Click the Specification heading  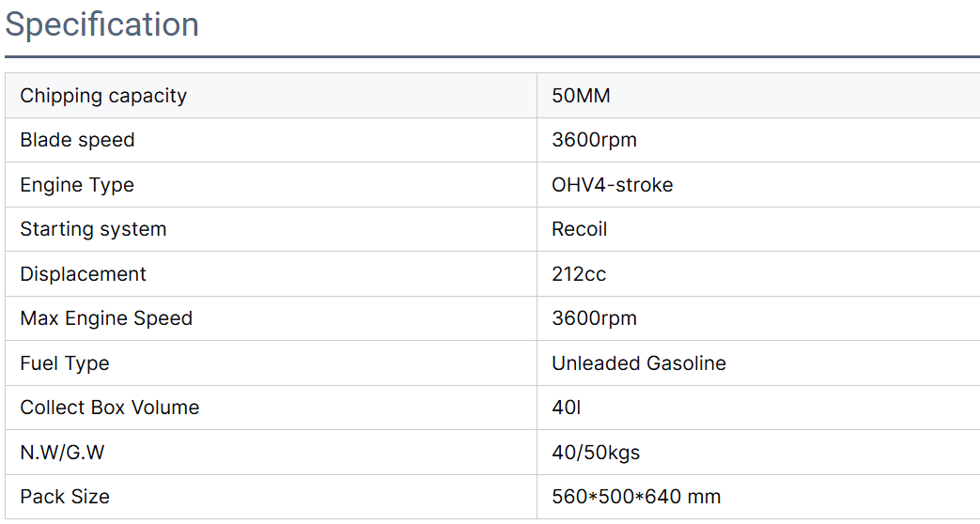(101, 25)
